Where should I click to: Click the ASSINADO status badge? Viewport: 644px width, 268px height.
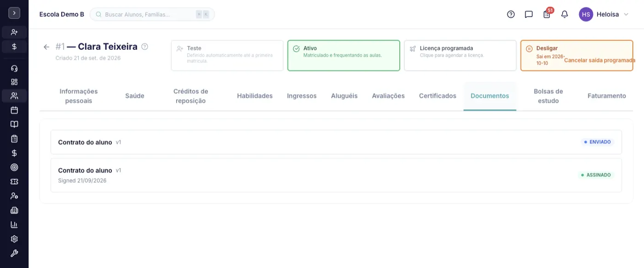(596, 175)
